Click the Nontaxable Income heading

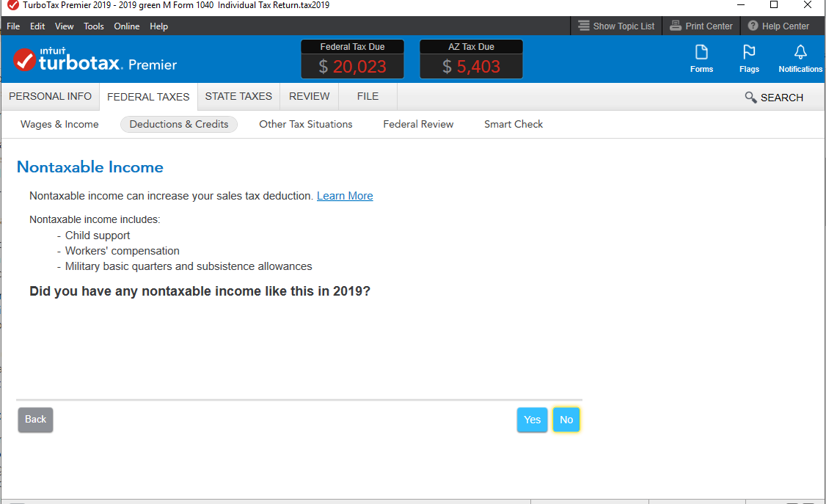90,167
